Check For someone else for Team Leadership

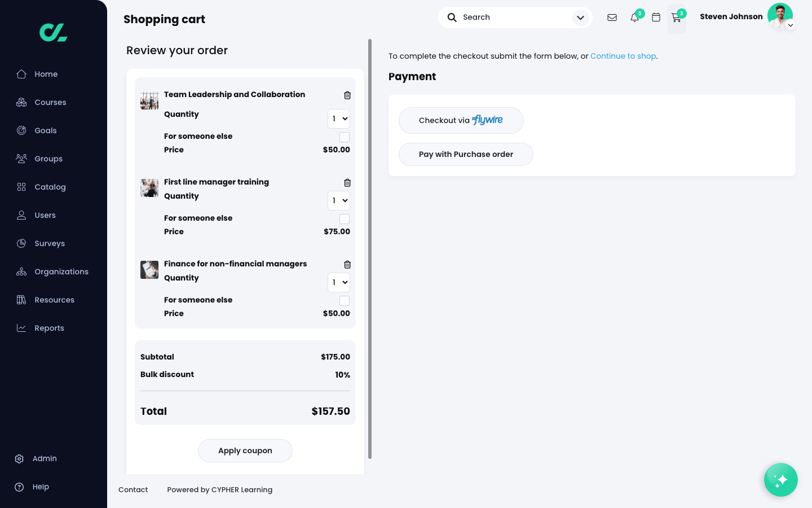tap(345, 137)
